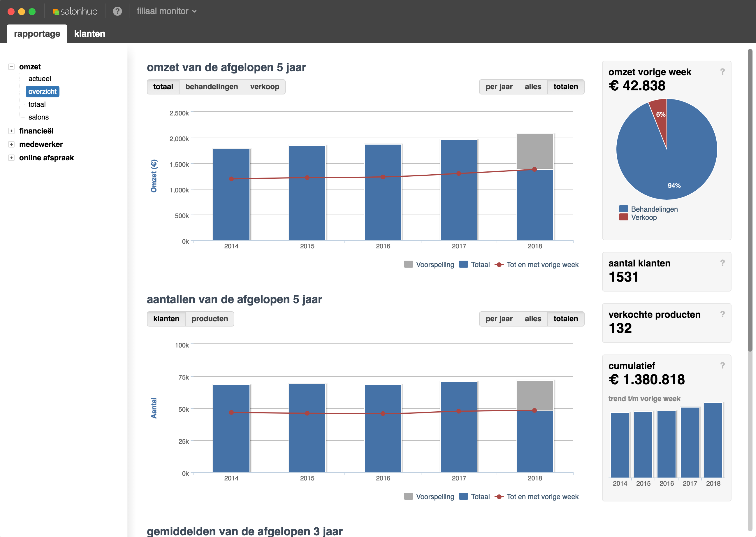
Task: Open the filiaal monitor dropdown
Action: pyautogui.click(x=167, y=11)
